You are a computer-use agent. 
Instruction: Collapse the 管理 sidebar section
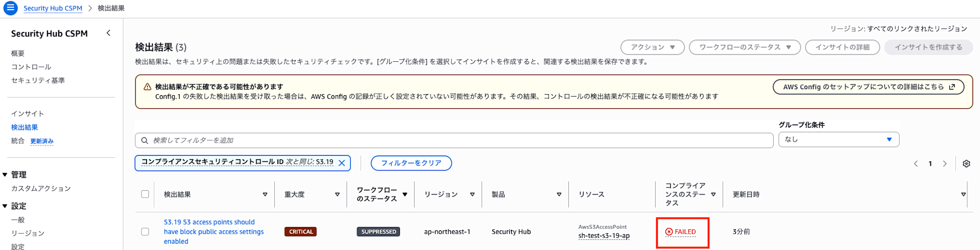(x=5, y=175)
